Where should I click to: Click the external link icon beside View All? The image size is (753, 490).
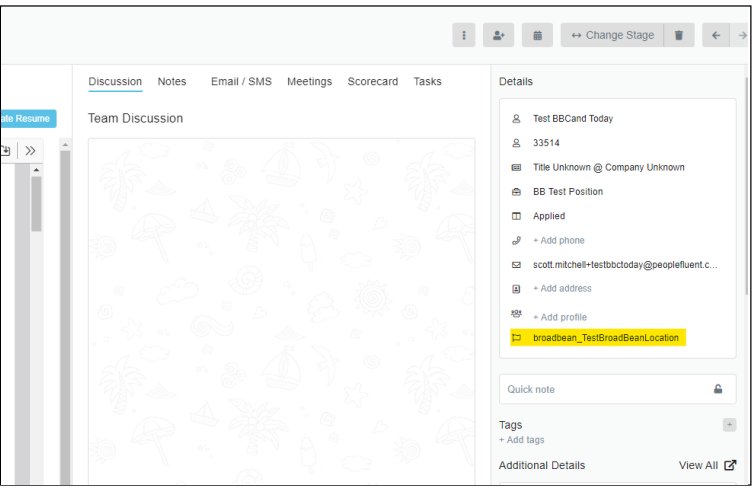[730, 465]
